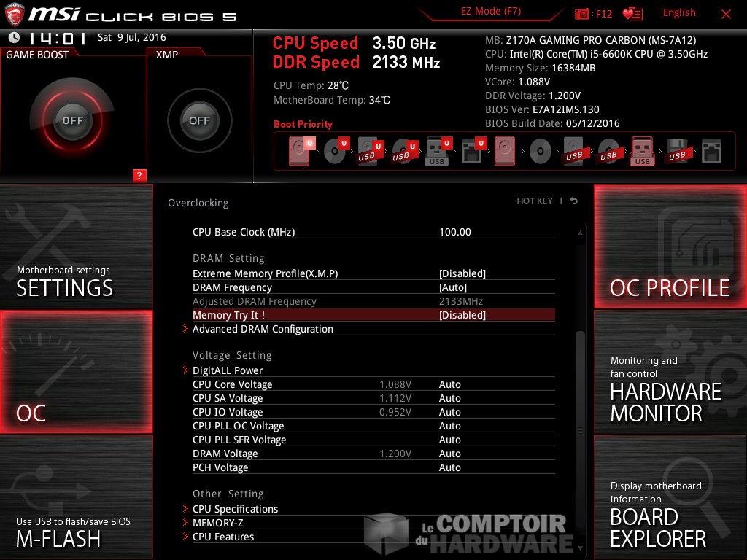Expand CPU Features submenu

[223, 536]
